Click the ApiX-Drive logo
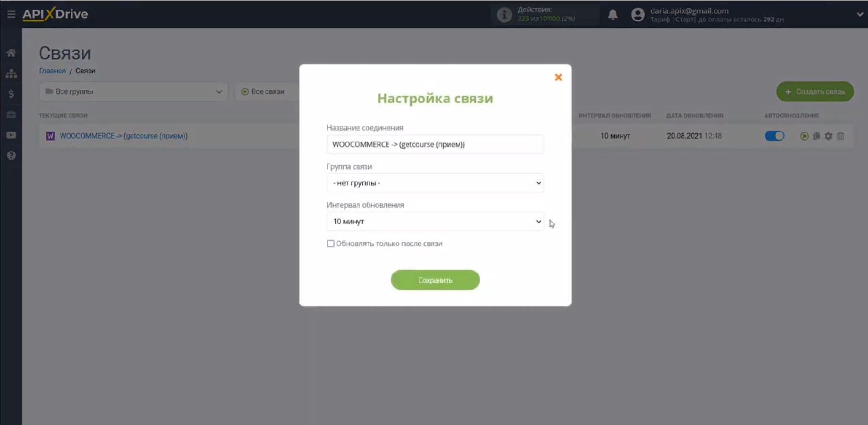868x425 pixels. pyautogui.click(x=55, y=14)
